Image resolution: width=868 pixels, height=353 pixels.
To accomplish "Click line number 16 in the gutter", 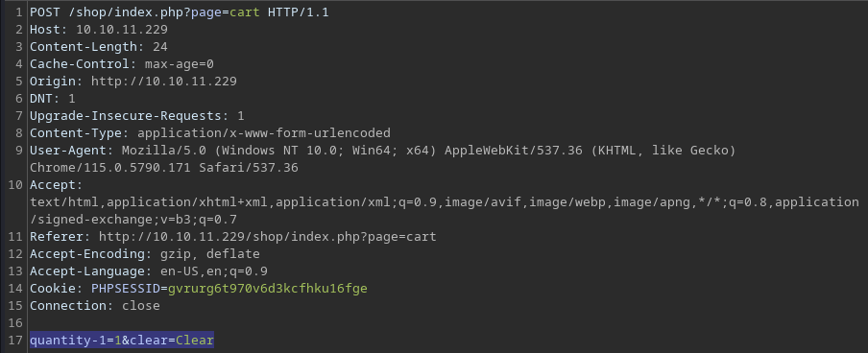I will tap(15, 323).
